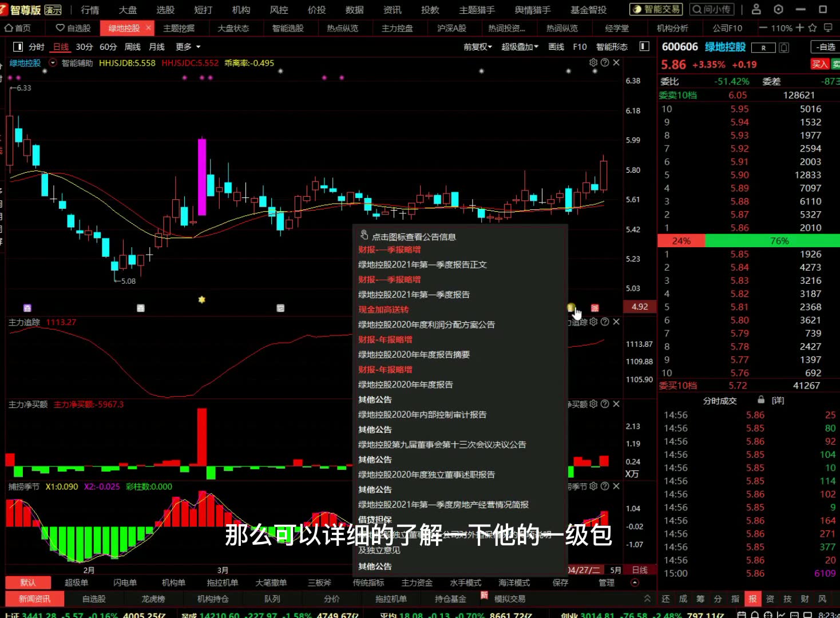
Task: Select the 筹 chip distribution side tab
Action: (x=700, y=599)
